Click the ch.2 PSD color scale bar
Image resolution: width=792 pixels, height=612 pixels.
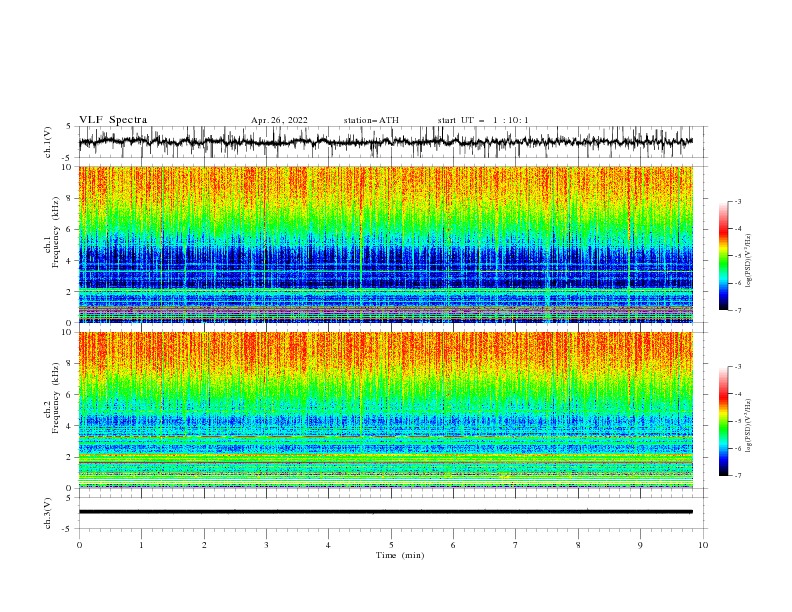723,421
